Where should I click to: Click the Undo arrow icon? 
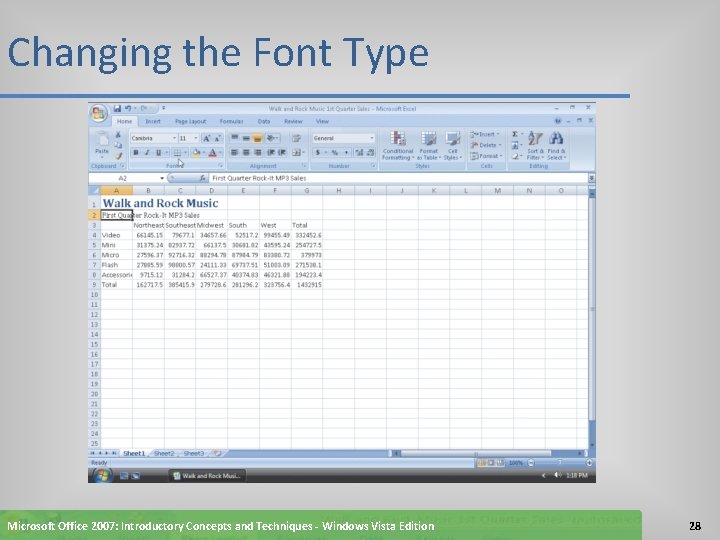coord(128,108)
